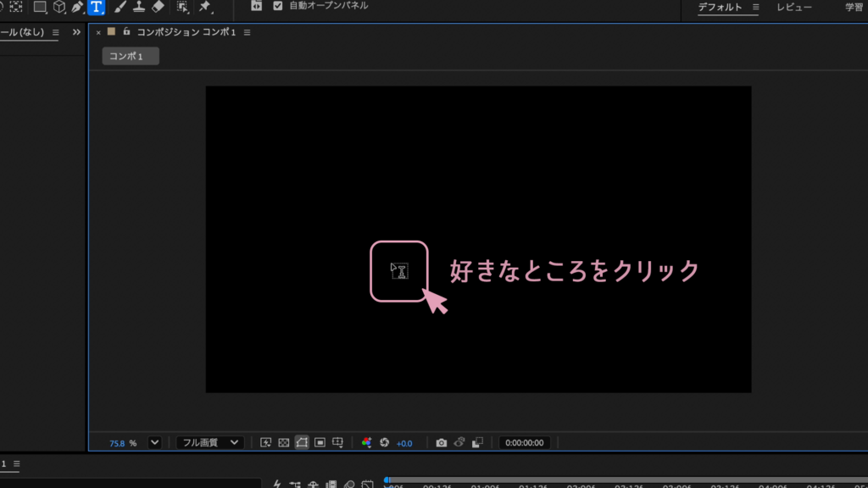Click the blue timeline playhead marker
This screenshot has height=488, width=868.
pyautogui.click(x=387, y=481)
